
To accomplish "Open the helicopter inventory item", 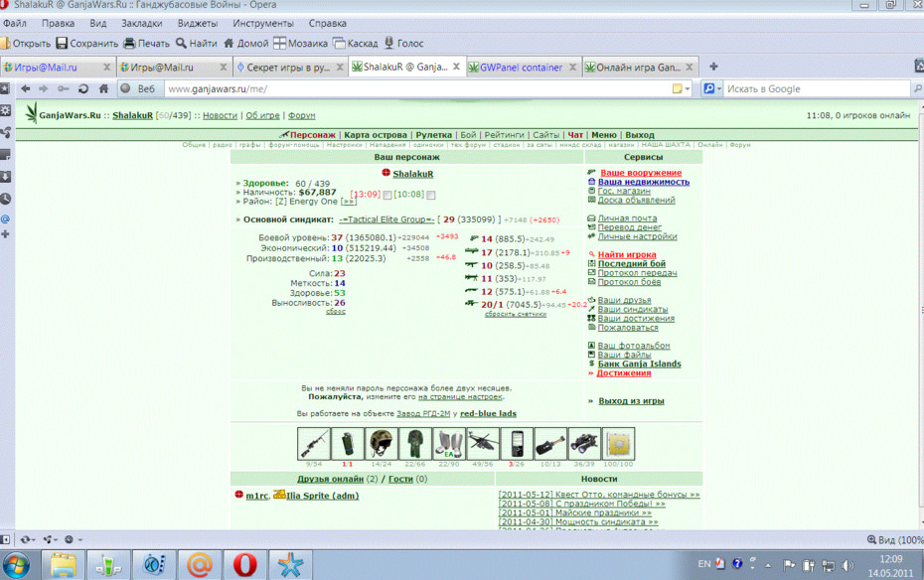I will tap(483, 444).
